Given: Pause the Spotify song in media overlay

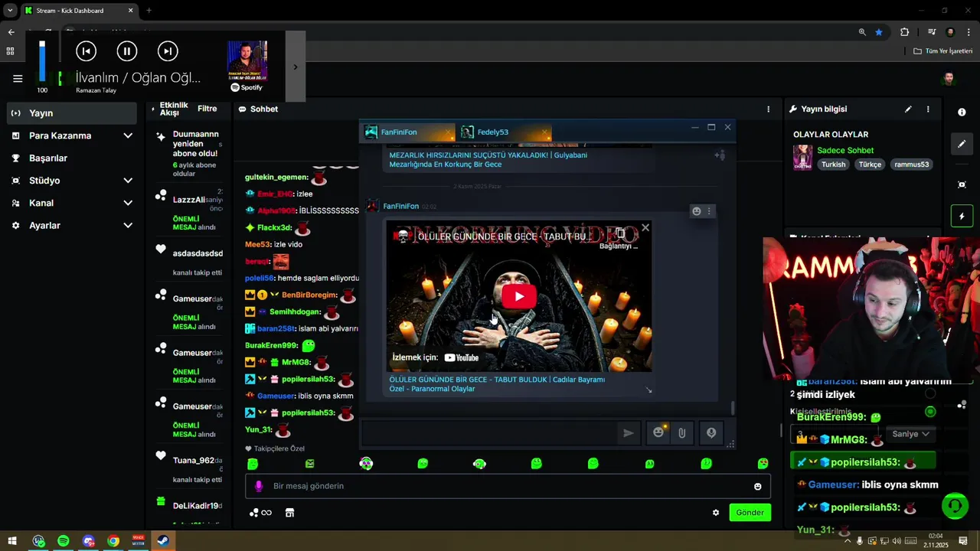Looking at the screenshot, I should tap(126, 51).
